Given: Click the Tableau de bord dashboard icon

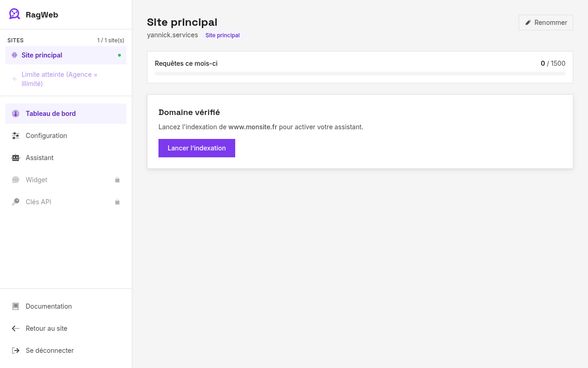Looking at the screenshot, I should click(x=16, y=114).
